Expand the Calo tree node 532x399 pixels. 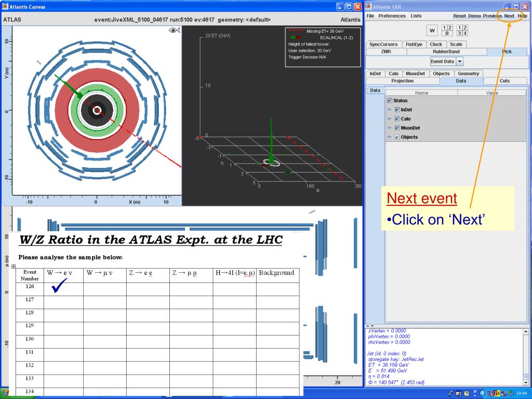(390, 119)
